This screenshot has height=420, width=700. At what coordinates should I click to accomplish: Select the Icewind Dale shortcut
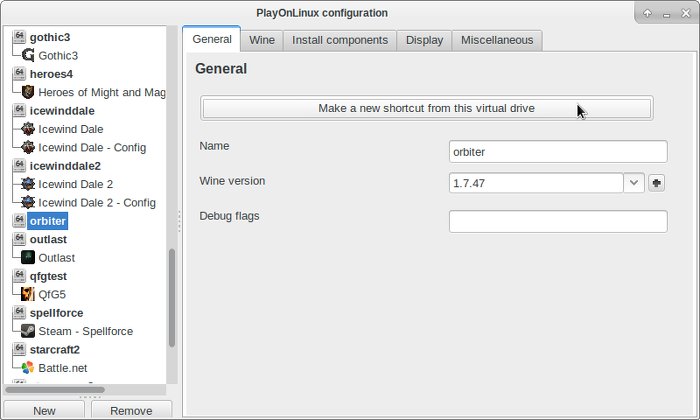(x=71, y=129)
